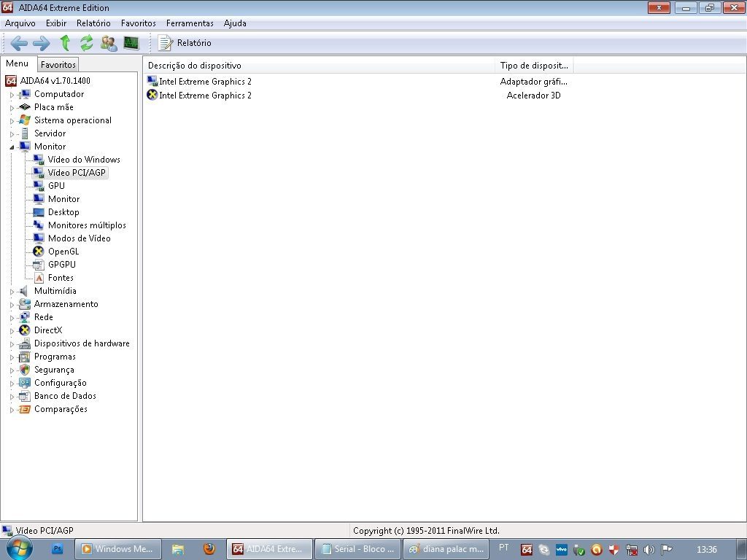
Task: Click the Fontes letter A icon
Action: click(39, 278)
